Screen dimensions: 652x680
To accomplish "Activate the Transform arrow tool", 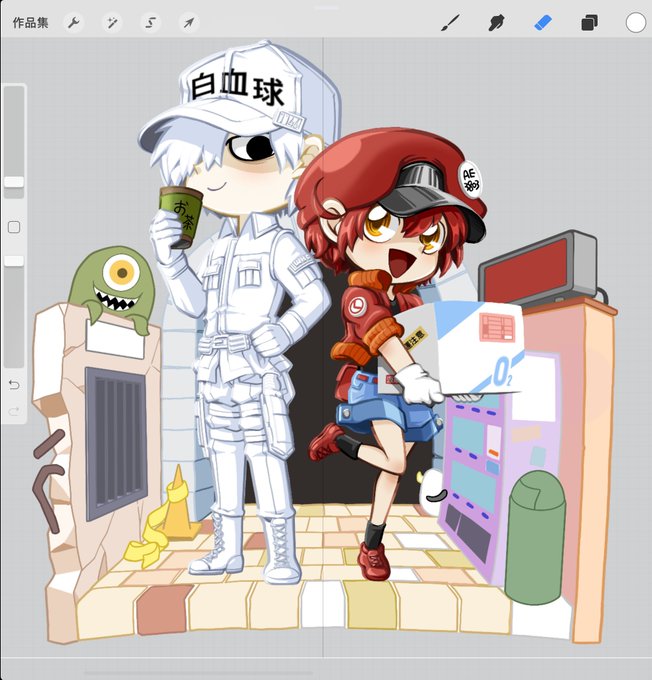I will tap(189, 23).
